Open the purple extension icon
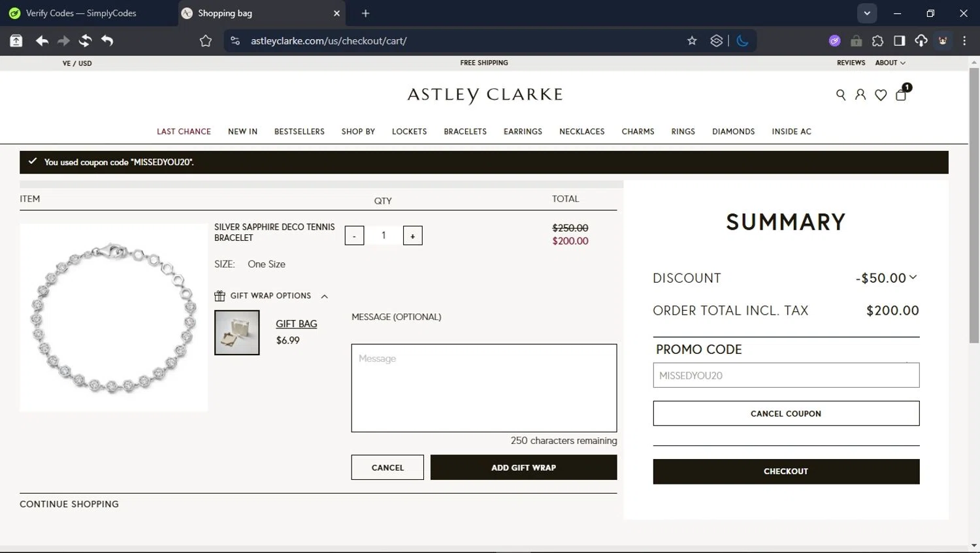980x553 pixels. pyautogui.click(x=834, y=40)
